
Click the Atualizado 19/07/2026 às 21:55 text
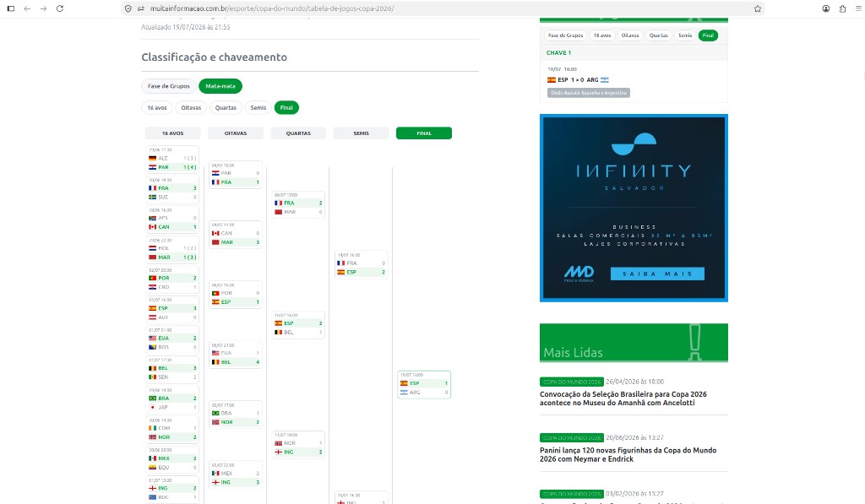[185, 27]
